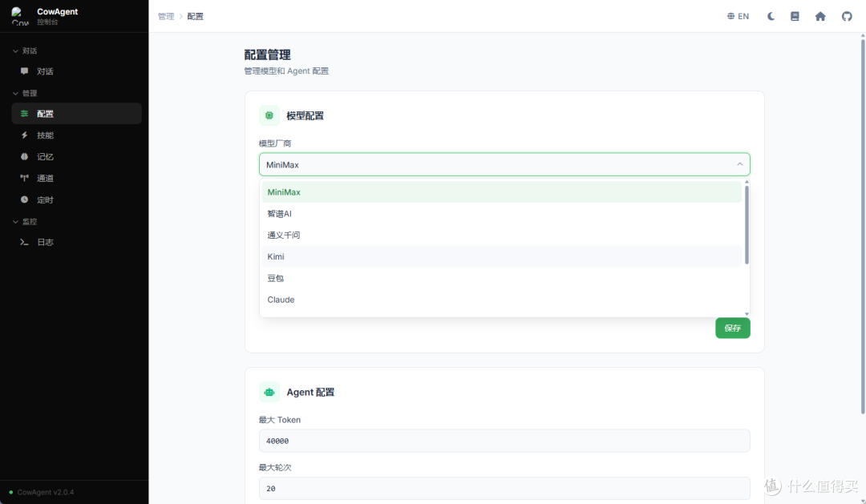Open documentation via book icon

795,16
